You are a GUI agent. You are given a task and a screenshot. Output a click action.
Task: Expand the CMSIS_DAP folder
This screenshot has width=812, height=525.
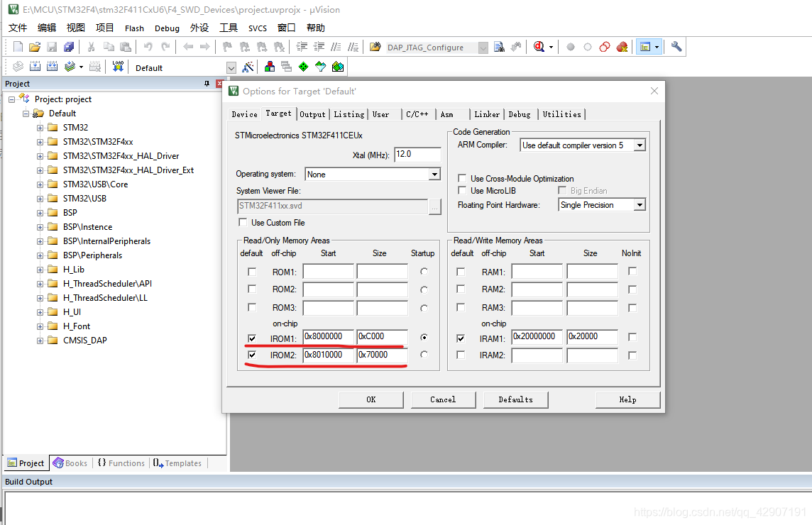click(40, 340)
